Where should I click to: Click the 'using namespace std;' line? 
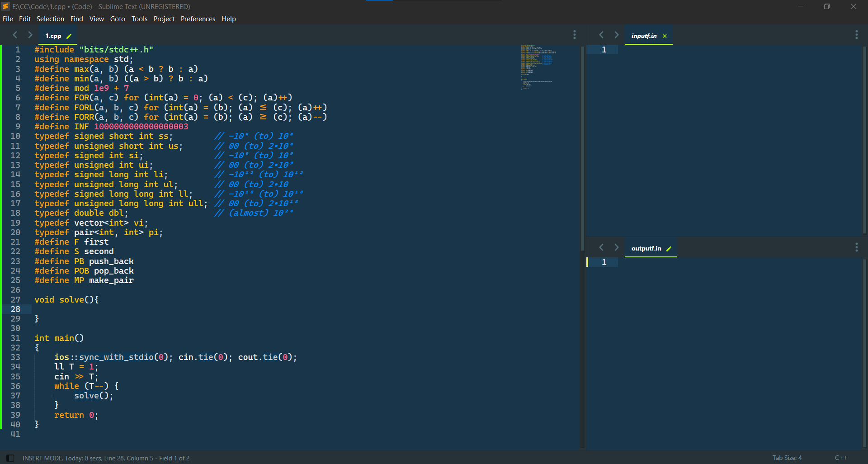point(84,59)
